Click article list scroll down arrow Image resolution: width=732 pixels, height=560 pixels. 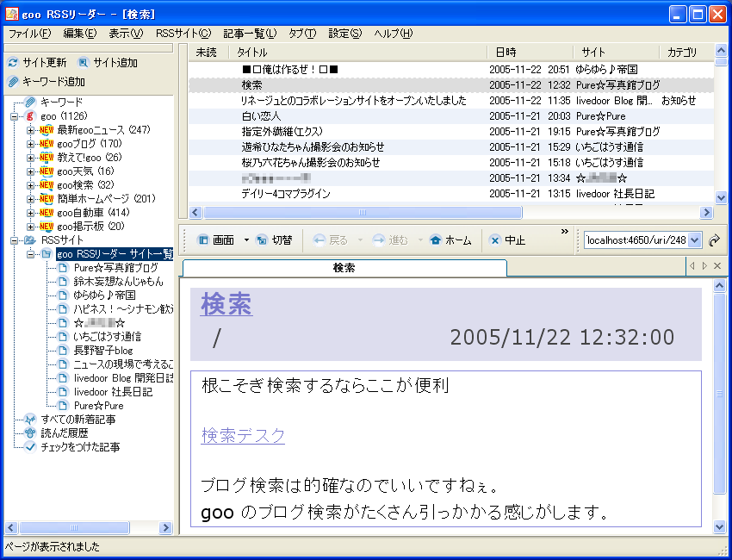click(721, 197)
